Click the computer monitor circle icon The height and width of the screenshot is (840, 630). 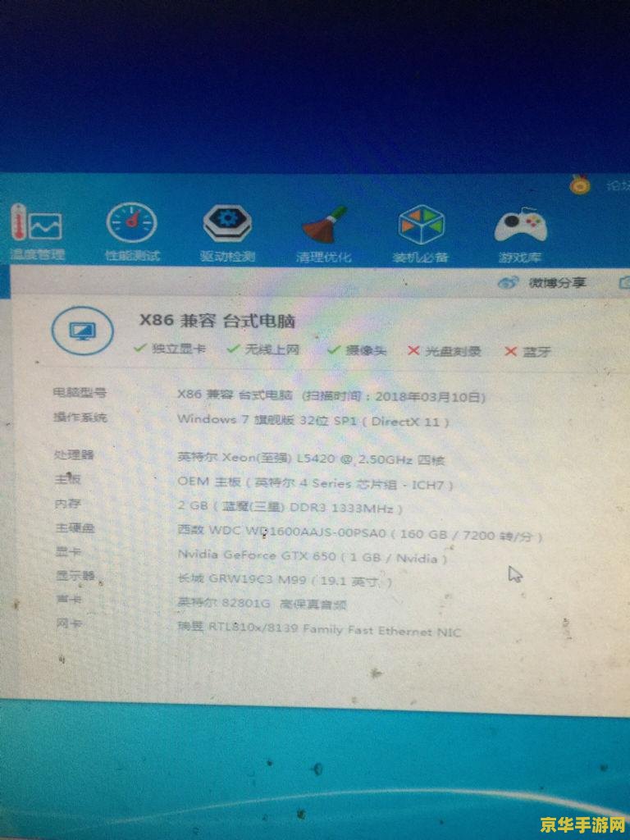click(83, 331)
